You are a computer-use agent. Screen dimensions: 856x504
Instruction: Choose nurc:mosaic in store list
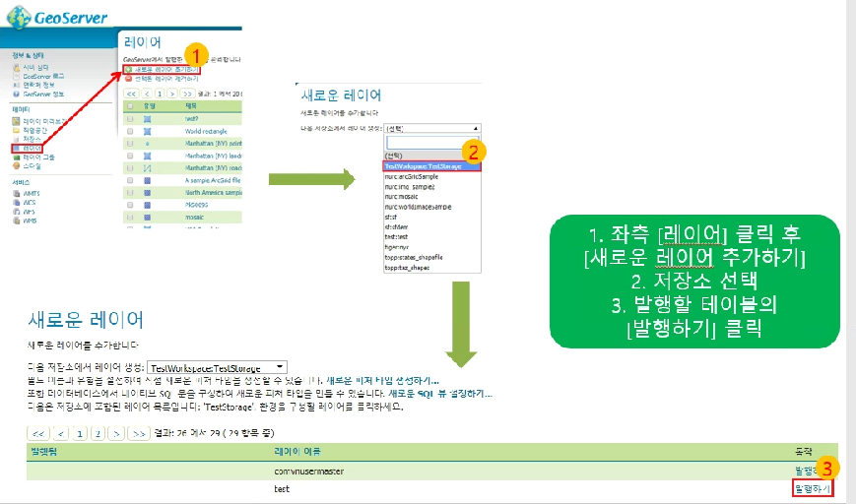click(x=401, y=196)
